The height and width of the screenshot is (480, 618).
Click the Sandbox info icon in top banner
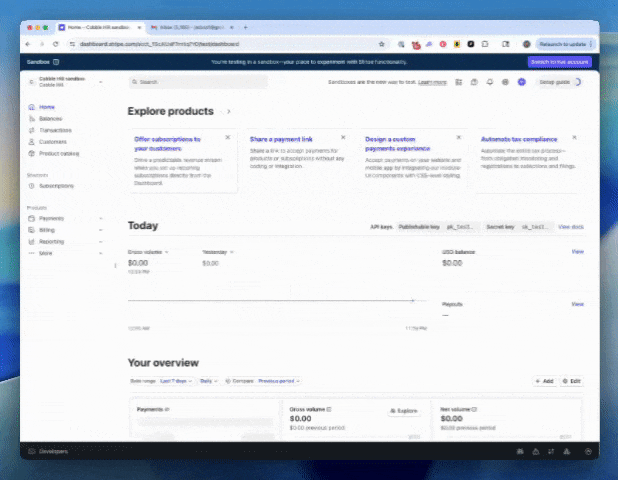click(x=56, y=62)
